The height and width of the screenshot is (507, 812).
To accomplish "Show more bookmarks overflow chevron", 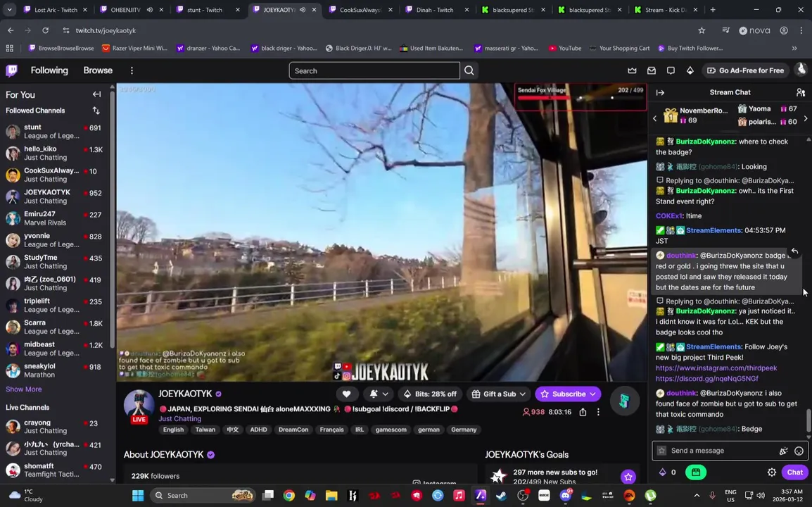I will (x=794, y=48).
